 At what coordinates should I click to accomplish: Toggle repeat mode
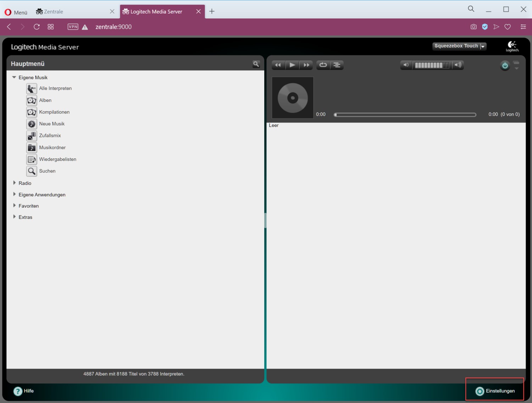[x=323, y=65]
